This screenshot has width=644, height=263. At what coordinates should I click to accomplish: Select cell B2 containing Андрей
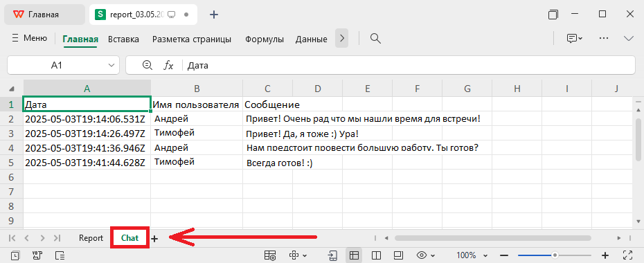(197, 119)
